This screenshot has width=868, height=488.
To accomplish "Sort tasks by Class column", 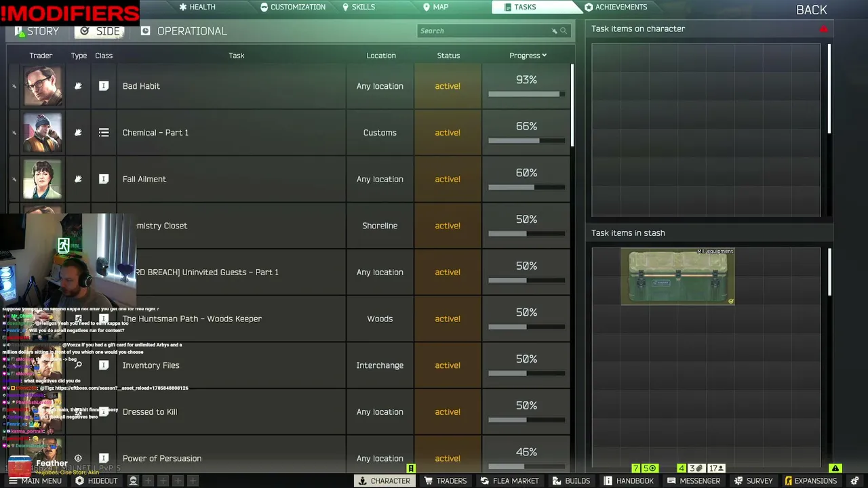I will [x=104, y=56].
